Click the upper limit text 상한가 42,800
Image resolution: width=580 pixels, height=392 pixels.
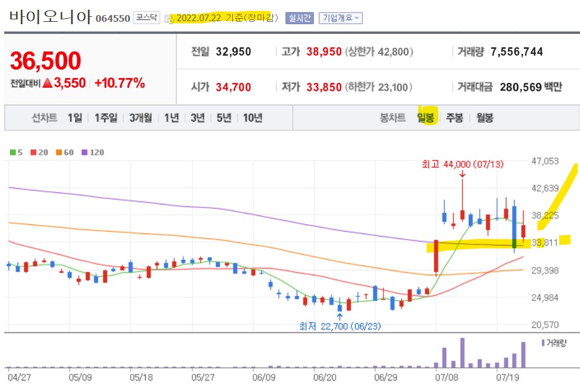click(379, 52)
